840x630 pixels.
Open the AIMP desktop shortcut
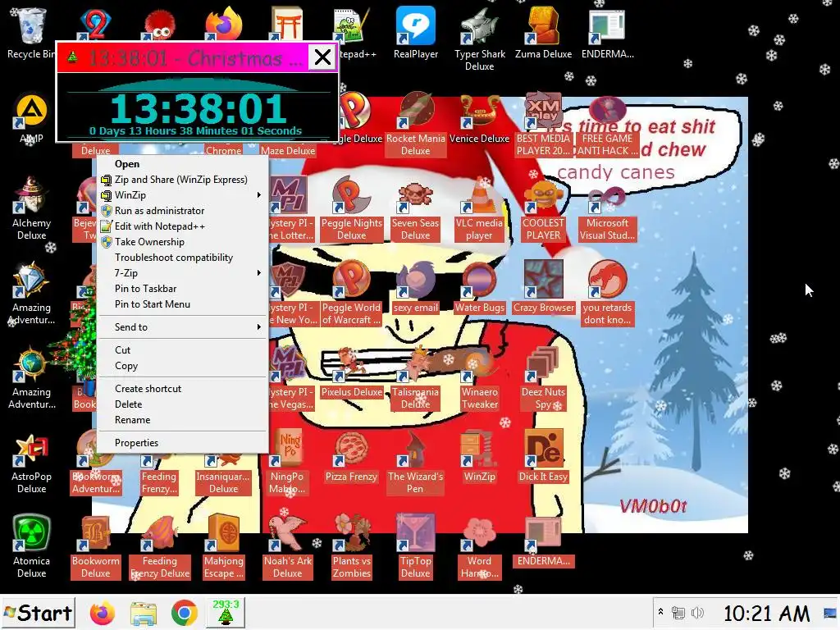click(x=31, y=119)
